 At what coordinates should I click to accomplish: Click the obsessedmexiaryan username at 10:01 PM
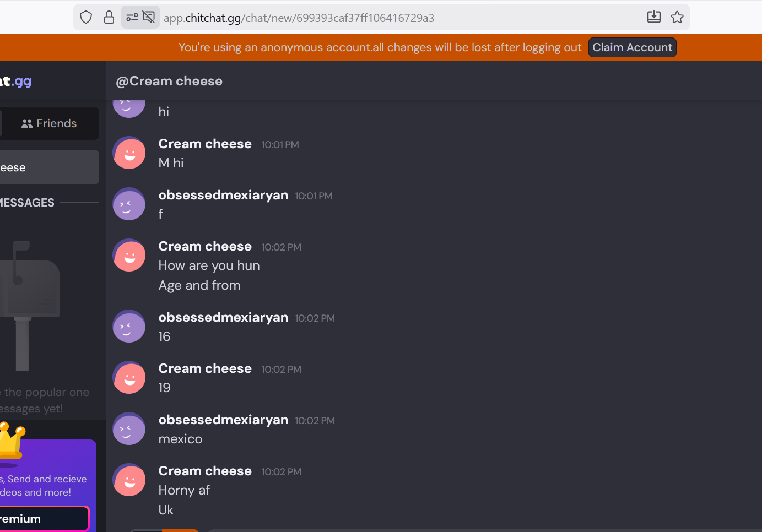coord(223,195)
